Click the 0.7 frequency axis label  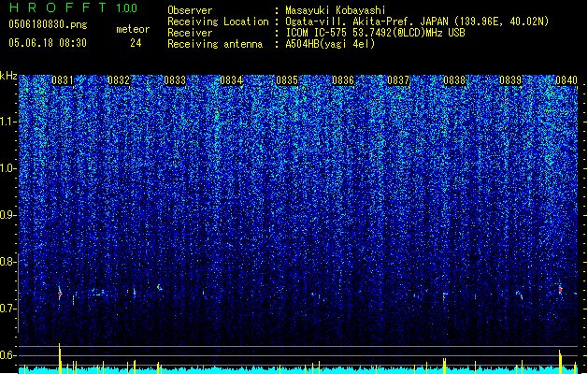coord(7,309)
